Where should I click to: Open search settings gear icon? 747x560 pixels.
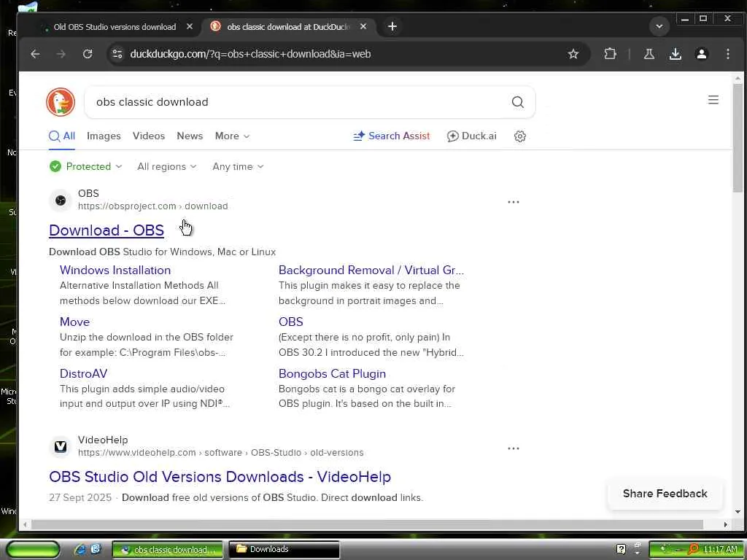coord(519,136)
